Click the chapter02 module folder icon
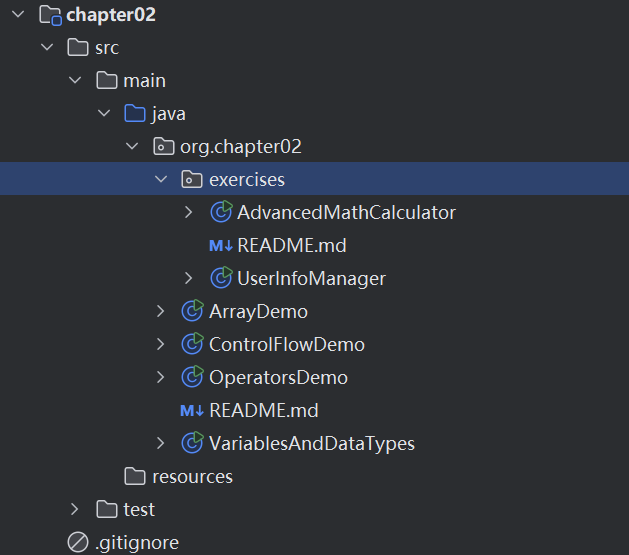Image resolution: width=629 pixels, height=555 pixels. (x=50, y=15)
